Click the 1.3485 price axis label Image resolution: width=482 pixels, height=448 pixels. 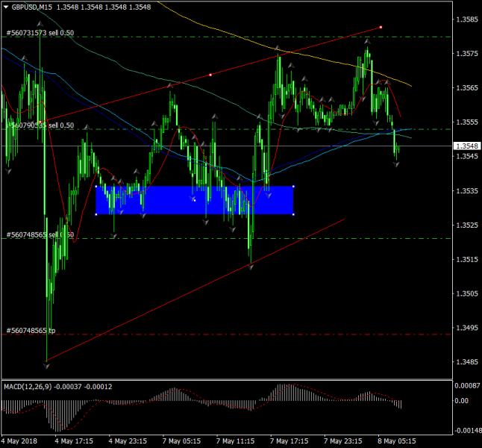(467, 362)
